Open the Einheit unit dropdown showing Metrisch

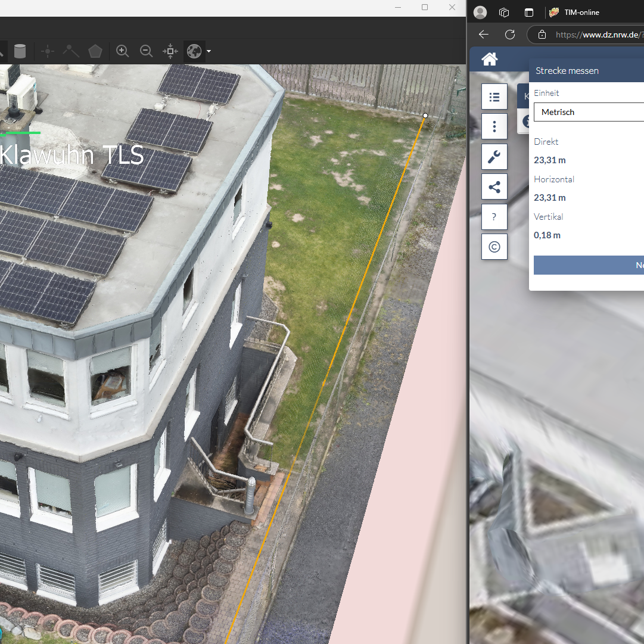(x=589, y=112)
